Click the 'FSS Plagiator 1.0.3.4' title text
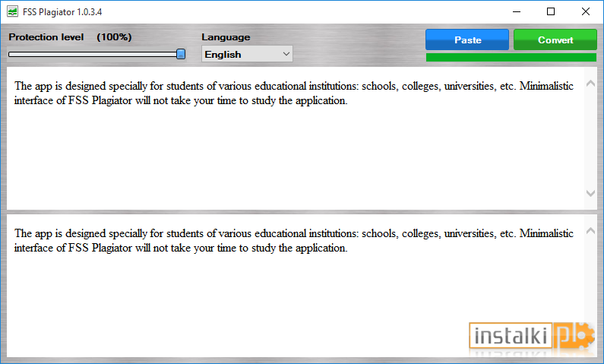The width and height of the screenshot is (604, 364). [x=62, y=12]
